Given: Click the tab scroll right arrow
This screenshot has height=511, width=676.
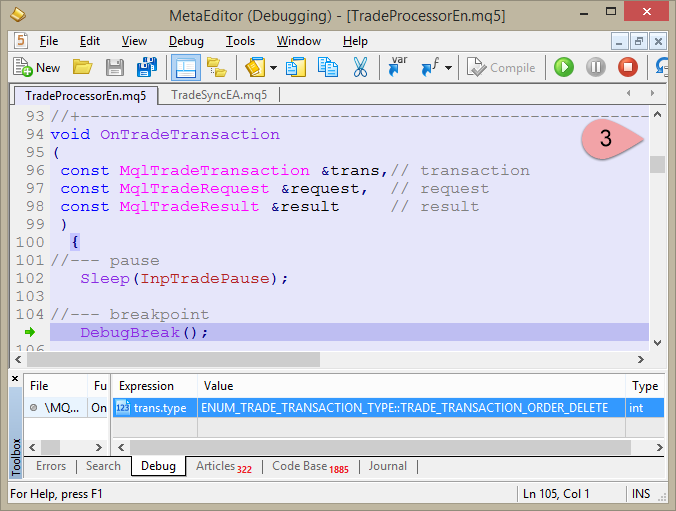Looking at the screenshot, I should [x=652, y=93].
